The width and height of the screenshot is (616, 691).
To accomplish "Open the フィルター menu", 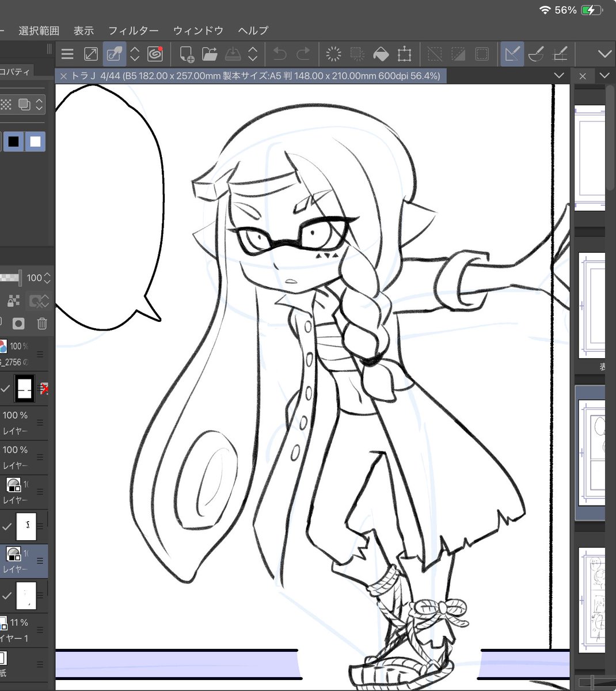I will (x=134, y=31).
